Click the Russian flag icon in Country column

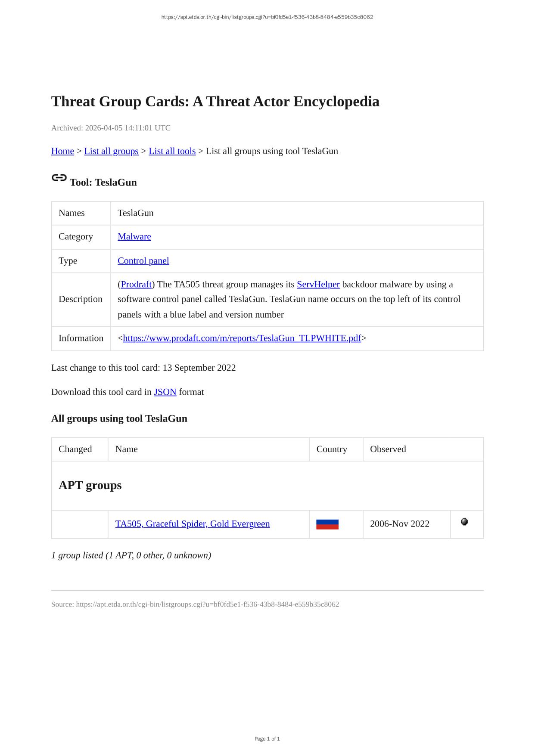[327, 524]
